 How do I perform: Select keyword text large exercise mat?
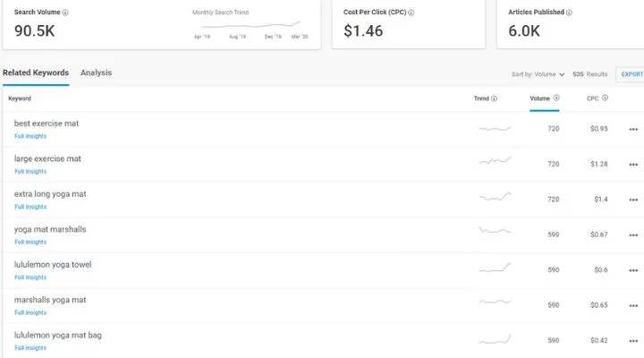[x=47, y=159]
